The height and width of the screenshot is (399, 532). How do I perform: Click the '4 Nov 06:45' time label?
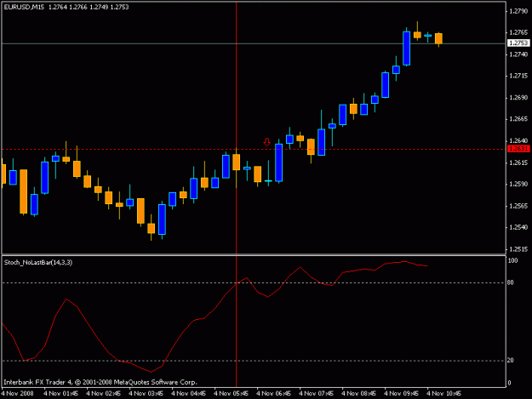tap(273, 394)
